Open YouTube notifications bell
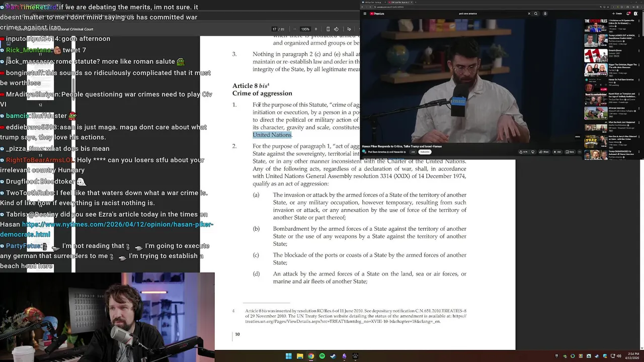The image size is (644, 362). coord(628,14)
